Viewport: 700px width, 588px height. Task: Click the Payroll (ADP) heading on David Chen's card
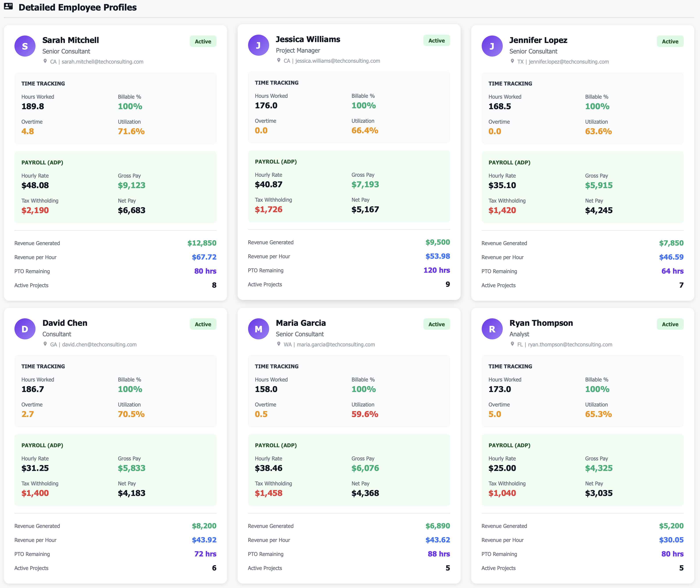pyautogui.click(x=42, y=445)
